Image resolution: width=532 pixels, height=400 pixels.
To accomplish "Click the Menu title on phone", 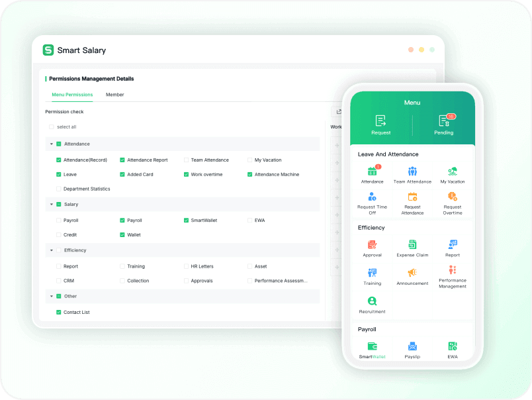I will (412, 103).
